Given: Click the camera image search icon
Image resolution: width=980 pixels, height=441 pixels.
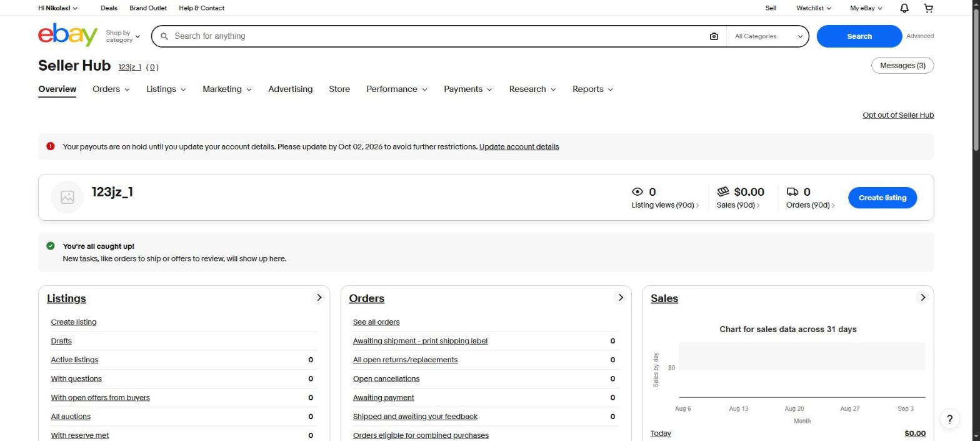Looking at the screenshot, I should pos(714,36).
